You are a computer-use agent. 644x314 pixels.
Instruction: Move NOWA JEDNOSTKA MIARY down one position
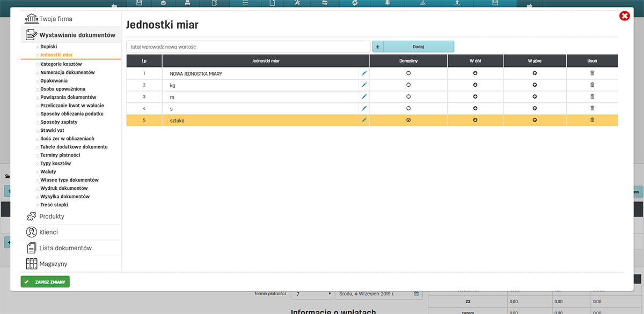(475, 73)
